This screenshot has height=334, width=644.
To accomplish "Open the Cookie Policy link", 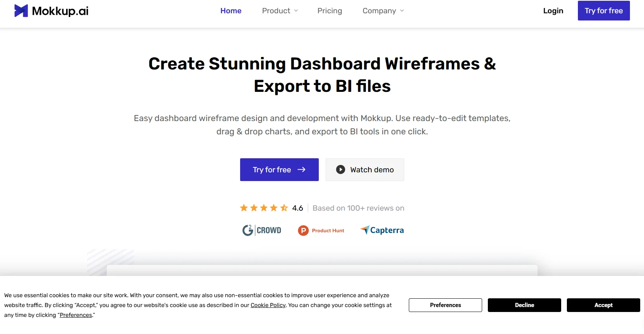I will coord(268,305).
